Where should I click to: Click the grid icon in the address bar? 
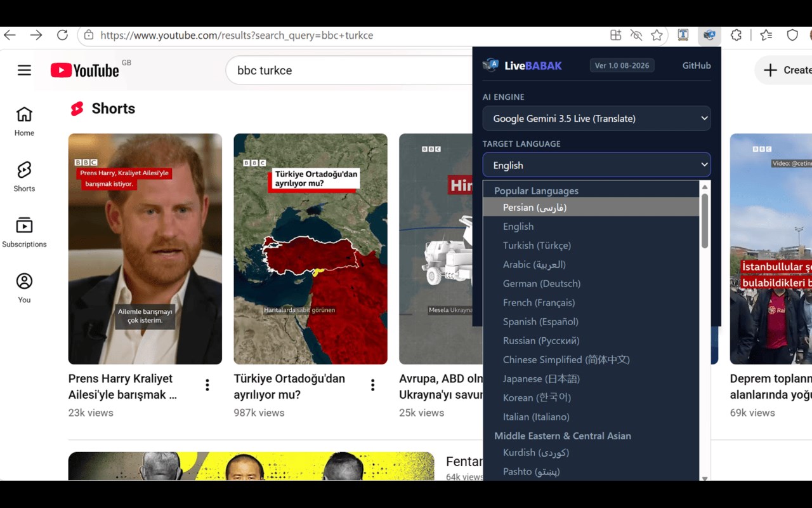[x=615, y=36]
